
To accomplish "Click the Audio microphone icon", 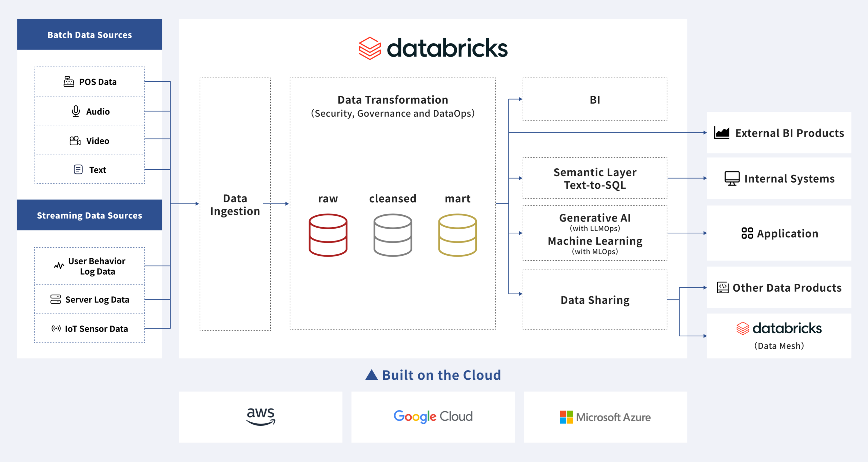I will click(x=75, y=111).
